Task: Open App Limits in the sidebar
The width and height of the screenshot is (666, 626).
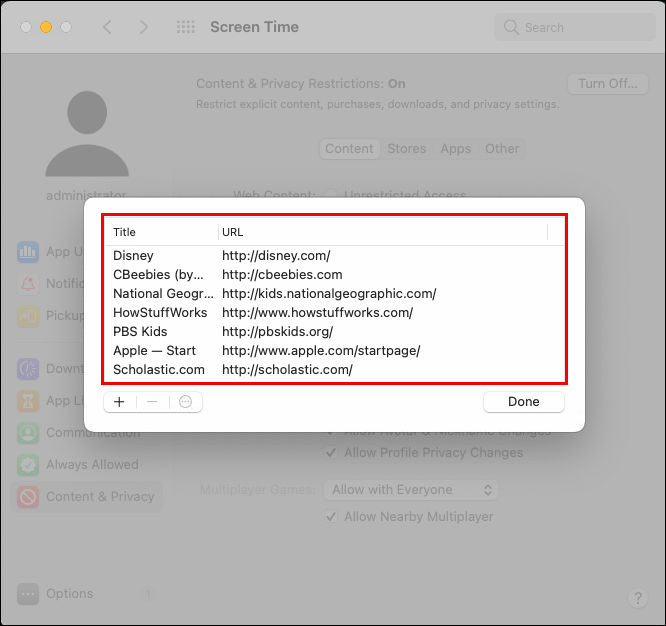Action: coord(50,401)
